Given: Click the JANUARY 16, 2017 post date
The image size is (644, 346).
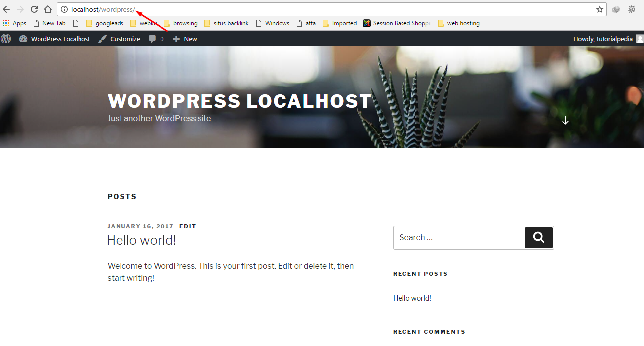Looking at the screenshot, I should coord(140,226).
